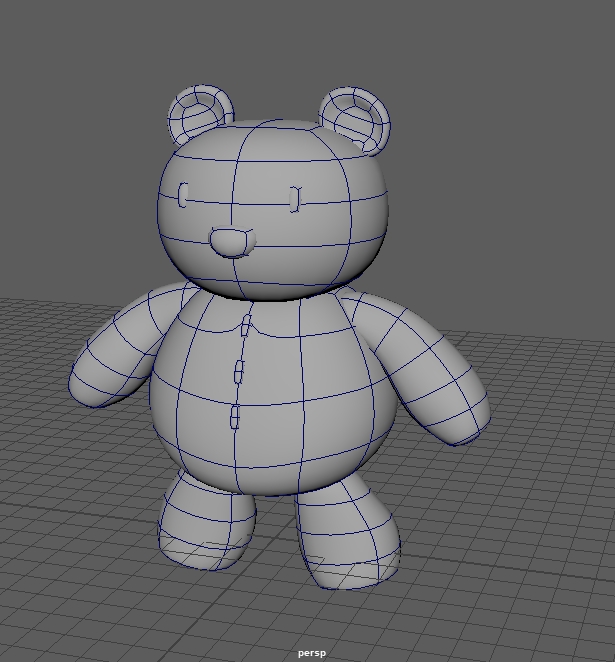615x662 pixels.
Task: Select the bear's round torso
Action: pos(274,391)
